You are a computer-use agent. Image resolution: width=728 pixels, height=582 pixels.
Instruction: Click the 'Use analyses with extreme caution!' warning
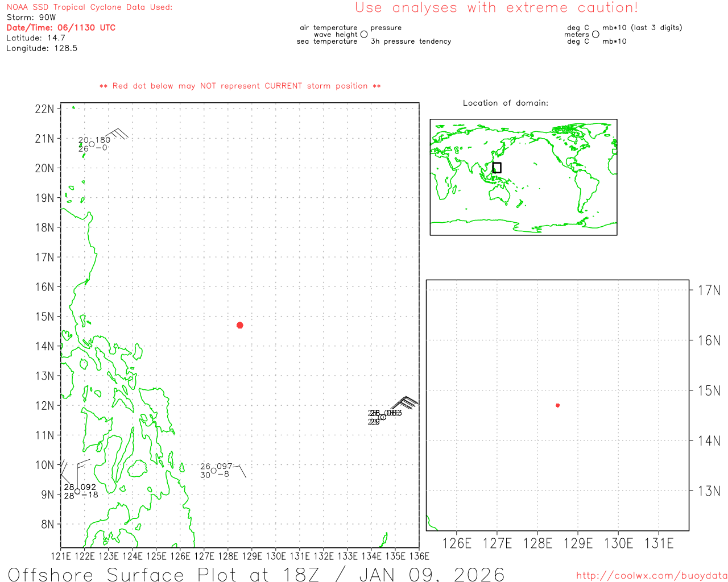496,8
